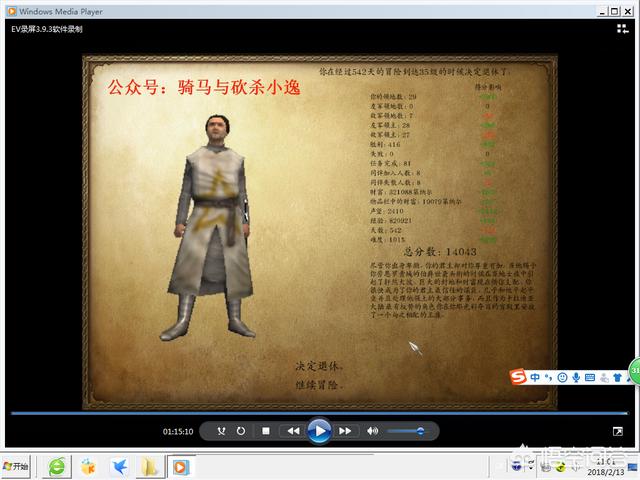Click the show desktop button at taskbar end

(x=633, y=467)
